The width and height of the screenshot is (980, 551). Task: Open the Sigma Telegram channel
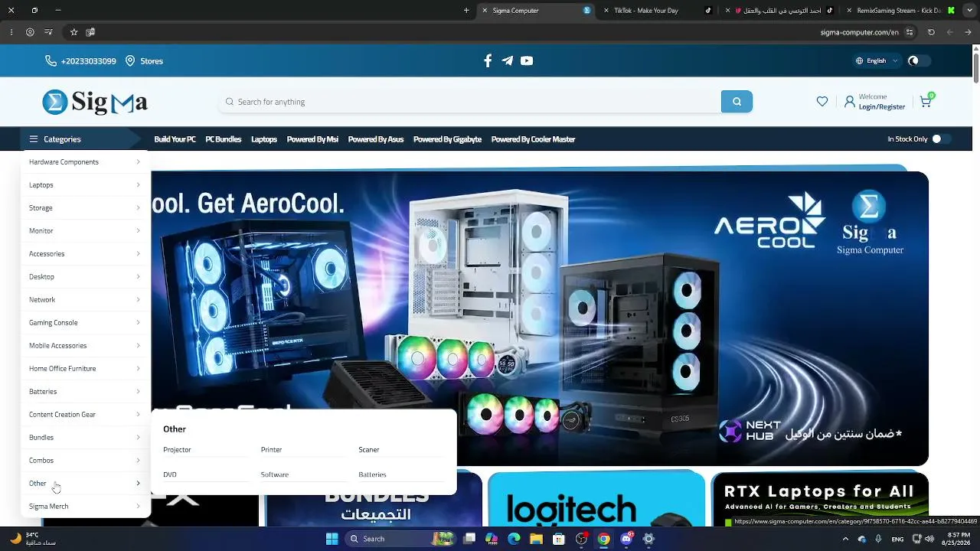click(x=508, y=61)
